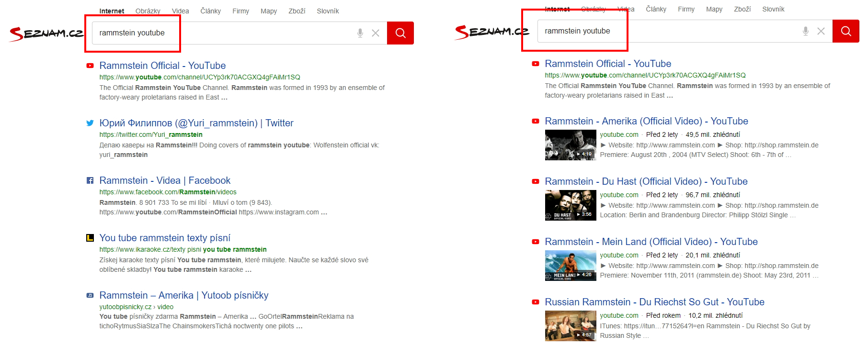This screenshot has width=868, height=346.
Task: Click youtube.com source under Russian Rammstein result
Action: pos(619,315)
